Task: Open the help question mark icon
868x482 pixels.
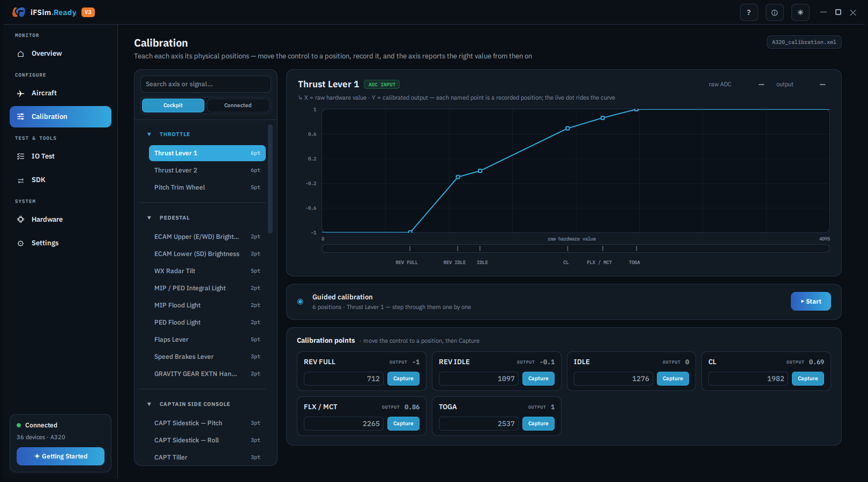Action: [749, 12]
